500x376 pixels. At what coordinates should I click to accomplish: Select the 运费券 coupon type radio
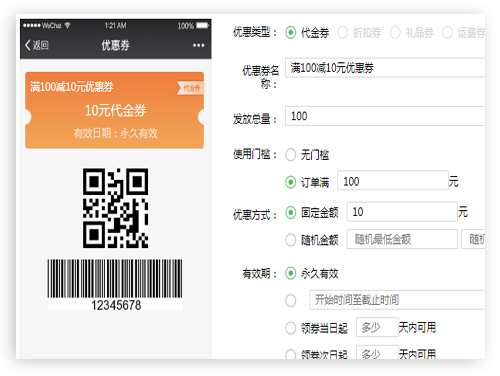pyautogui.click(x=447, y=33)
